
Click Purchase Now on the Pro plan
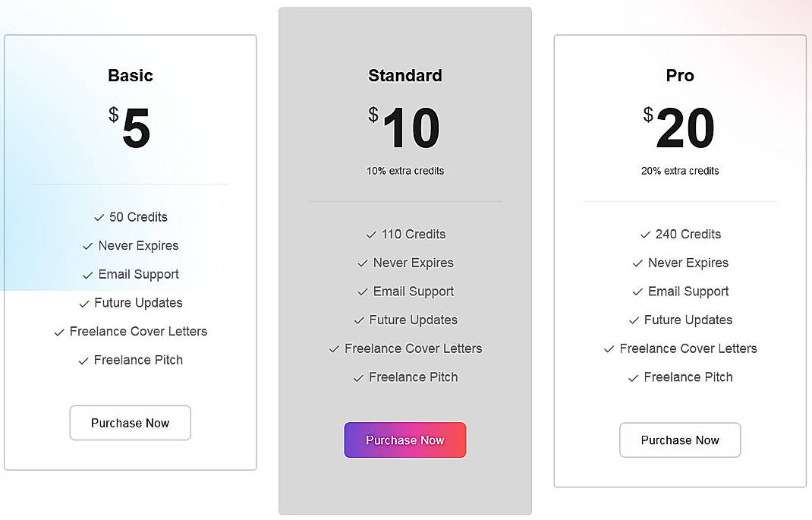click(x=680, y=440)
